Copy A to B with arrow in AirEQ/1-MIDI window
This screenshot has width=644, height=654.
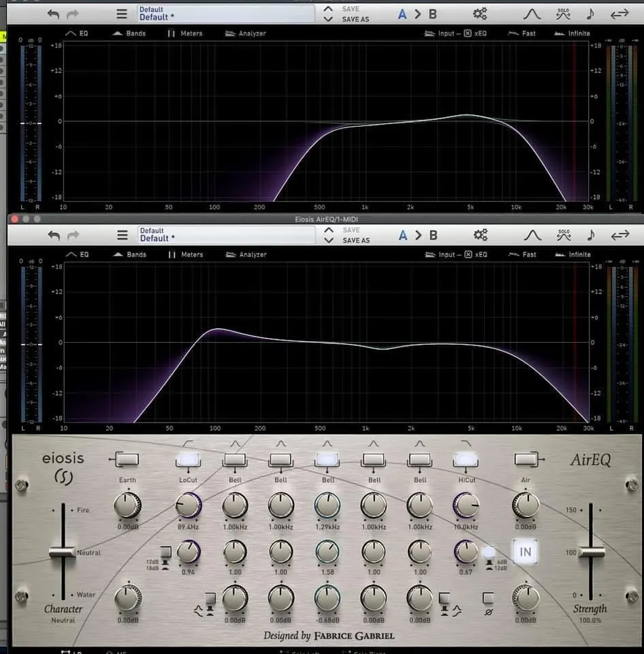418,235
